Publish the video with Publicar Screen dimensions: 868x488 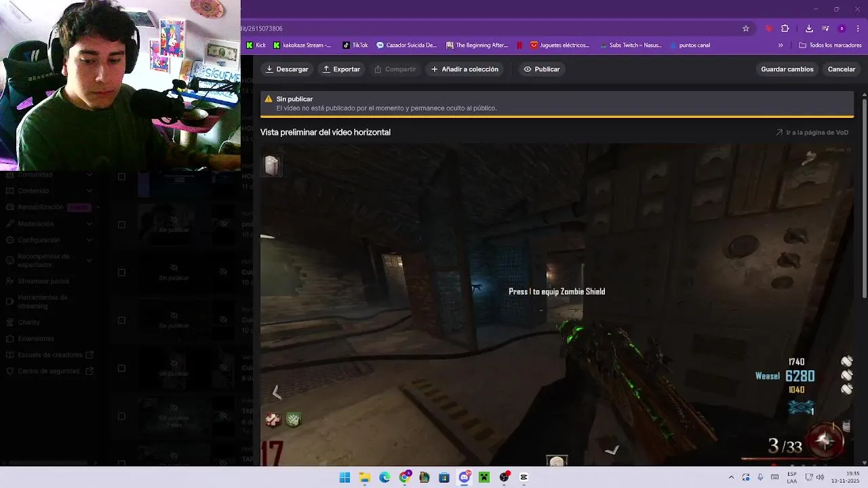click(x=542, y=69)
